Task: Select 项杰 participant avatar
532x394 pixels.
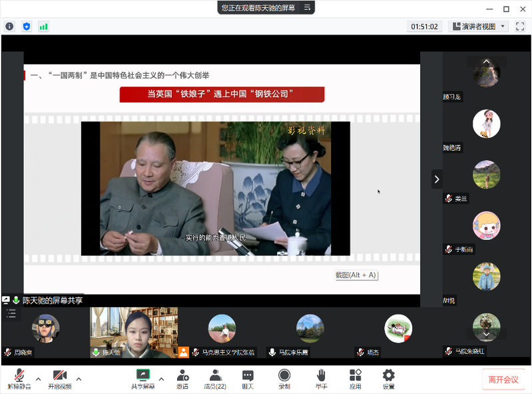Action: click(x=398, y=329)
